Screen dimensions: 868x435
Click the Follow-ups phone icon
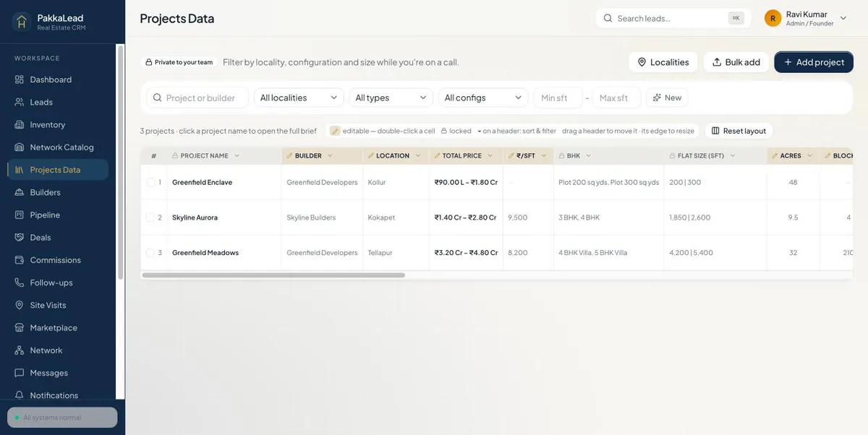click(20, 283)
